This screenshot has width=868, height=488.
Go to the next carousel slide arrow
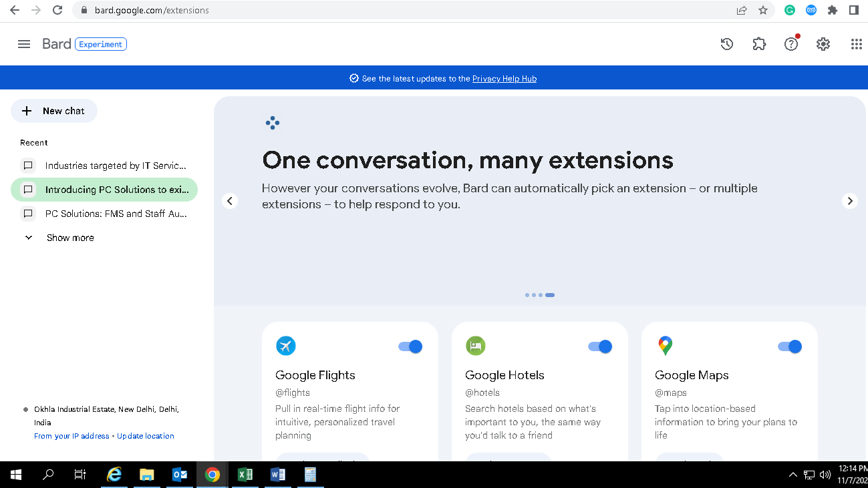point(849,201)
